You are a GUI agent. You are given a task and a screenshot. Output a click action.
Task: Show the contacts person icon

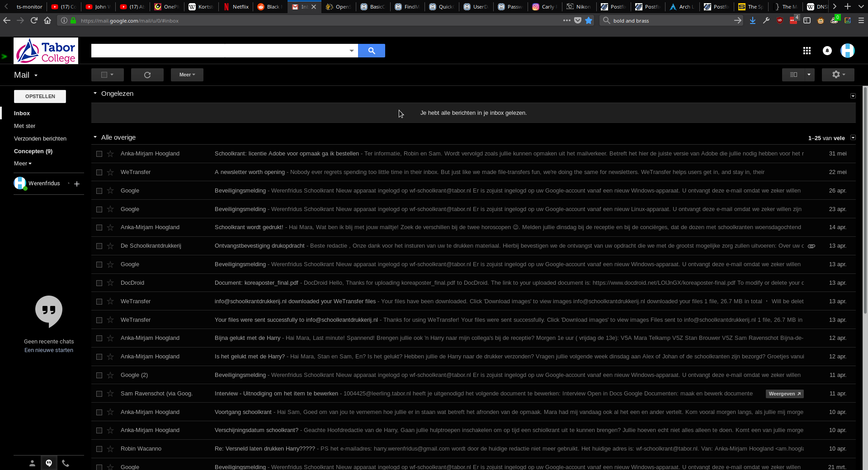click(32, 463)
